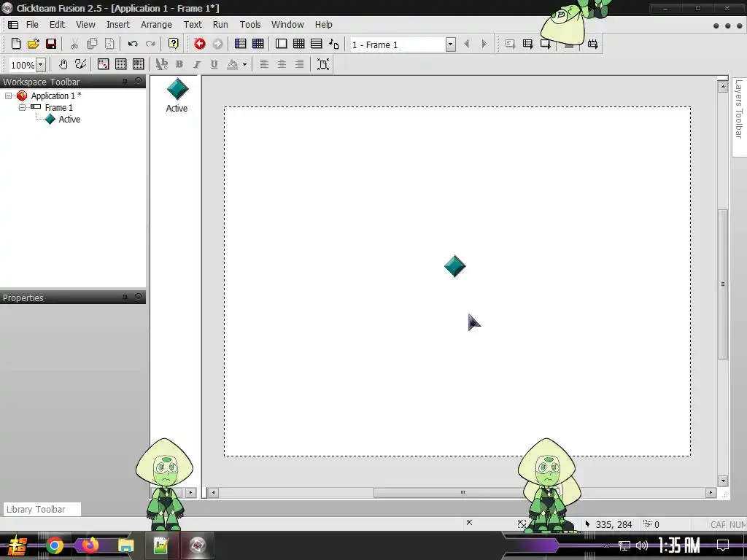Pin the Properties panel
Image resolution: width=747 pixels, height=560 pixels.
tap(125, 297)
